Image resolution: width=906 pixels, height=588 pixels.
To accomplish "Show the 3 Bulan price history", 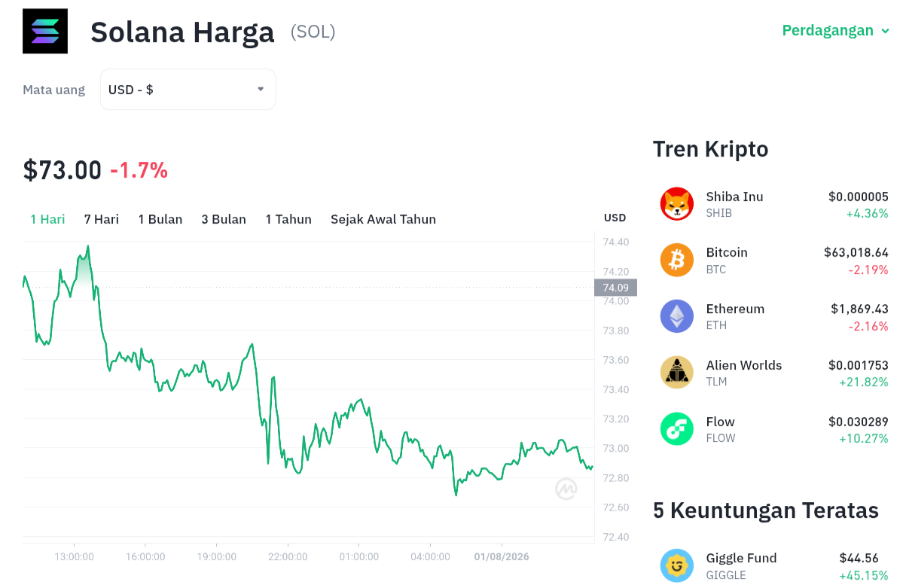I will click(x=224, y=219).
